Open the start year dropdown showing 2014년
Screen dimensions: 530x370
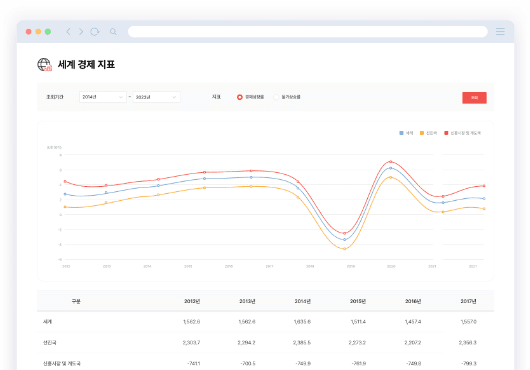coord(103,97)
